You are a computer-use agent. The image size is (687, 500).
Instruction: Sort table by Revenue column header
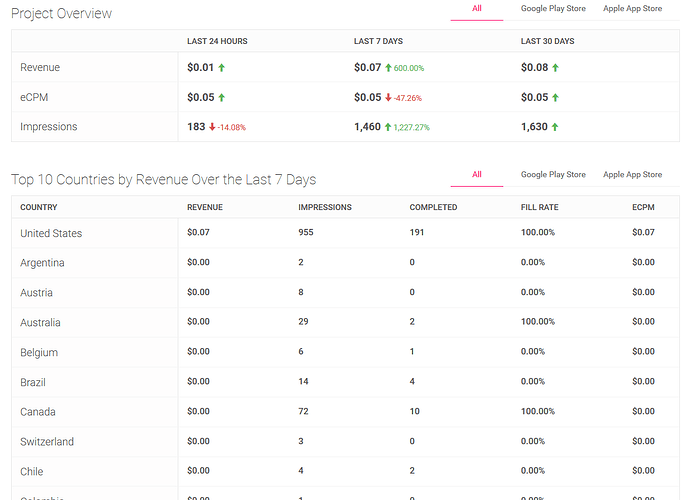205,207
